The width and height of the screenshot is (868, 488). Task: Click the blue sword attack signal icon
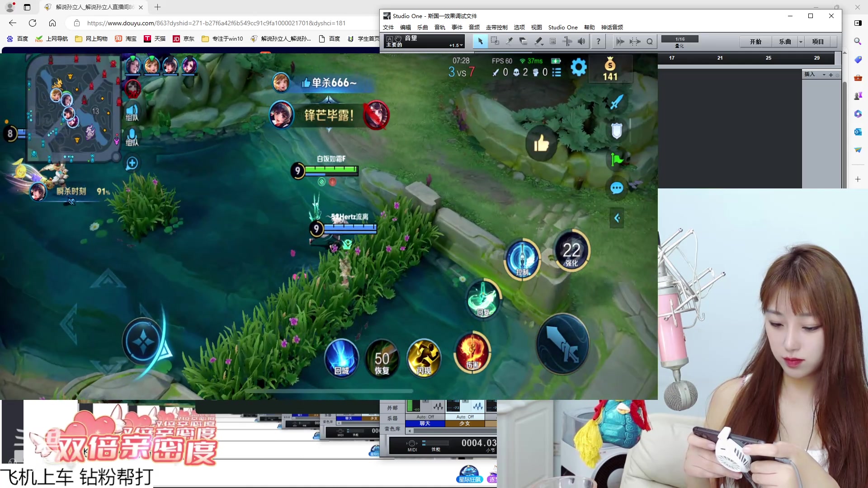(617, 102)
